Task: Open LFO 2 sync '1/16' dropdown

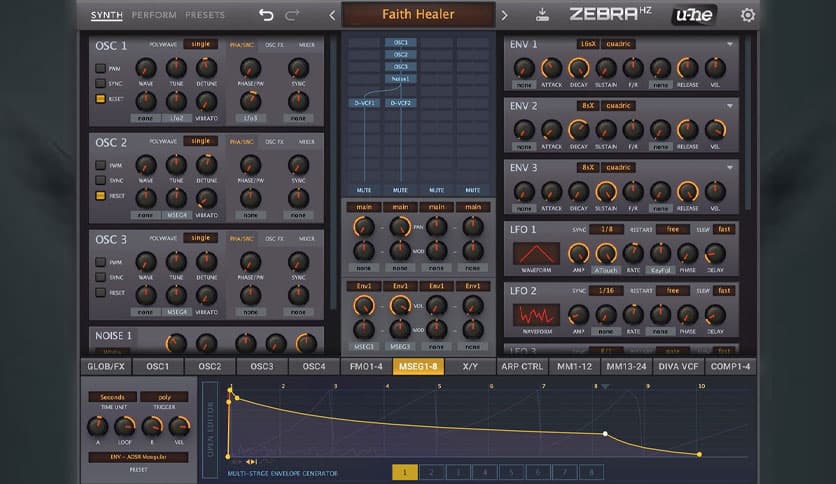Action: tap(606, 291)
